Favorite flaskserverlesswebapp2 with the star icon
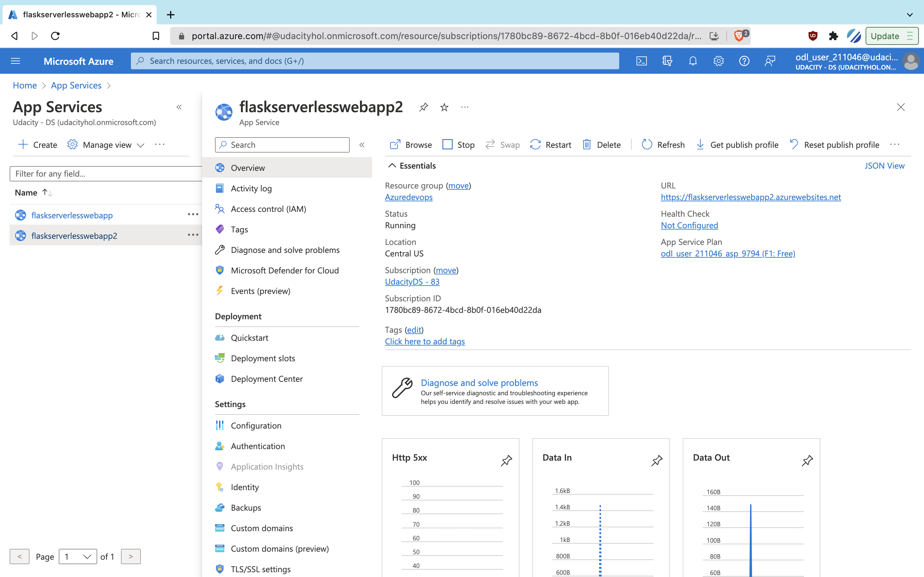This screenshot has width=924, height=577. click(x=444, y=107)
